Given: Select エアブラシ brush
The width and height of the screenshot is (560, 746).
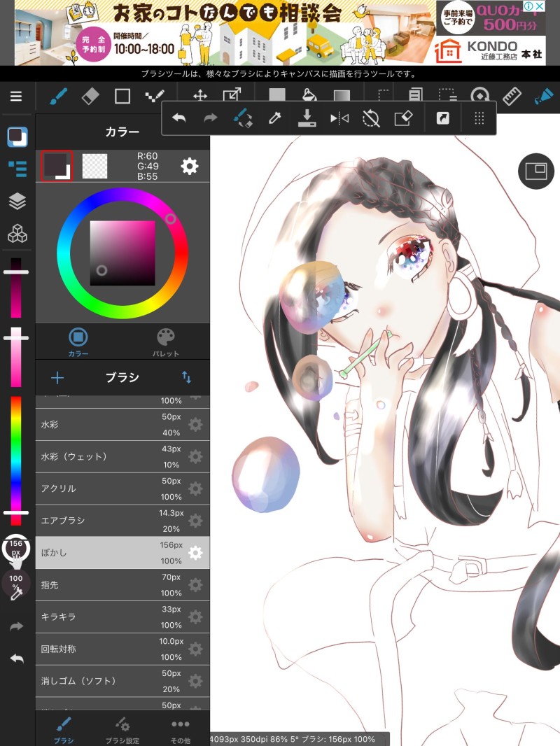Looking at the screenshot, I should tap(122, 521).
